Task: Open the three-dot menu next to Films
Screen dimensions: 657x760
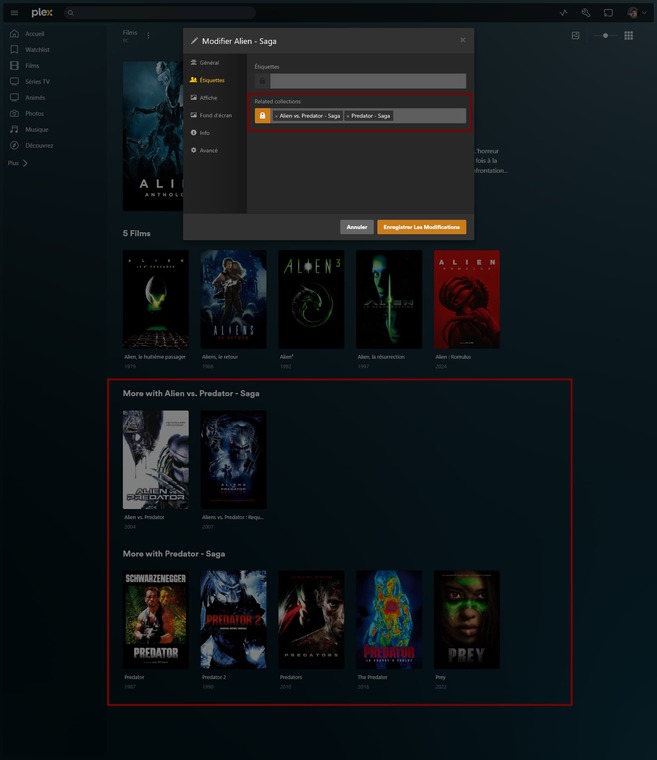Action: pos(148,35)
